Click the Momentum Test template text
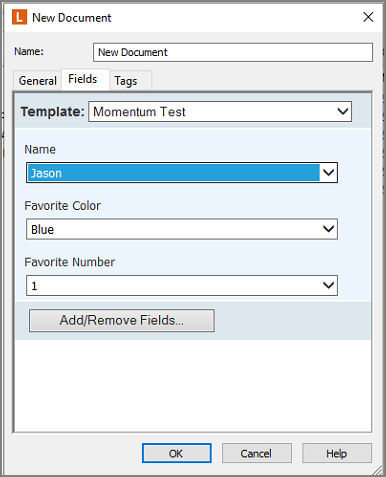The height and width of the screenshot is (477, 386). (139, 112)
